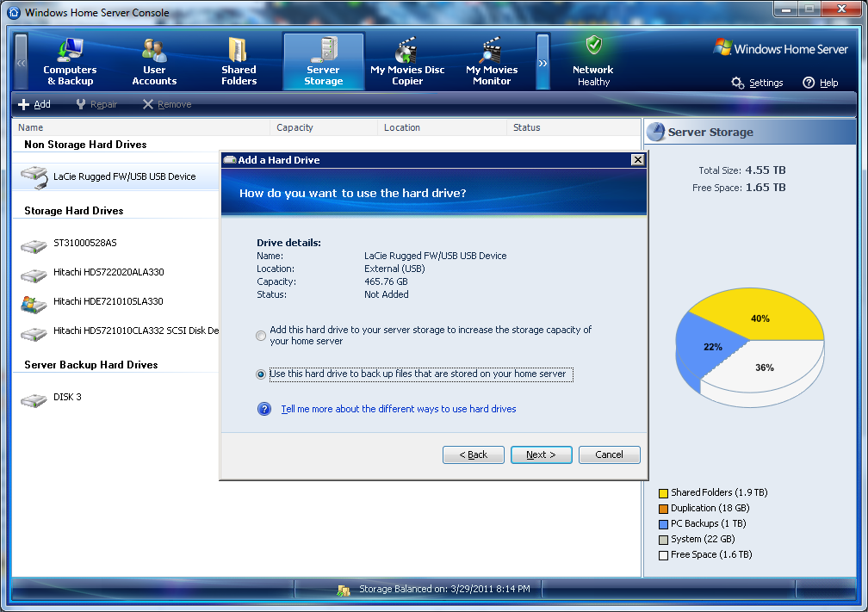Image resolution: width=868 pixels, height=612 pixels.
Task: Open My Movies Disc Copier icon
Action: (x=406, y=50)
